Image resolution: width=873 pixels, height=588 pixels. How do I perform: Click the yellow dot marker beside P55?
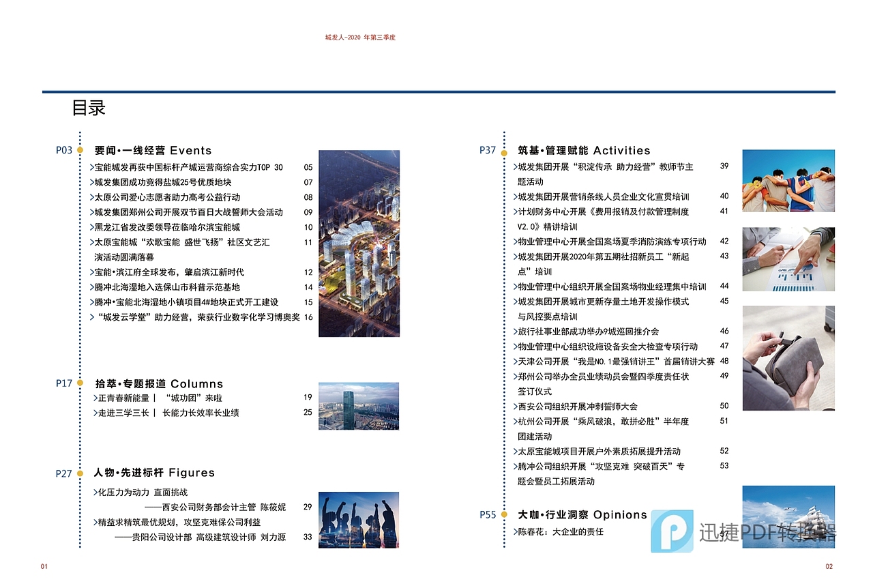click(x=504, y=515)
